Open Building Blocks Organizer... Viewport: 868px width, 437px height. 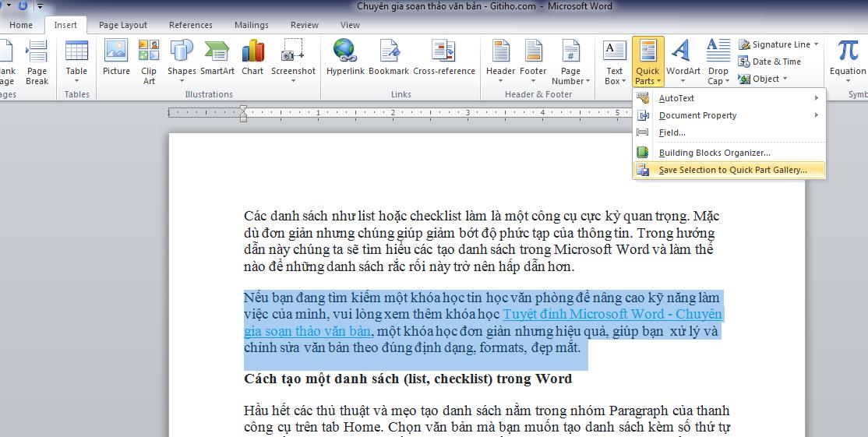(x=729, y=153)
